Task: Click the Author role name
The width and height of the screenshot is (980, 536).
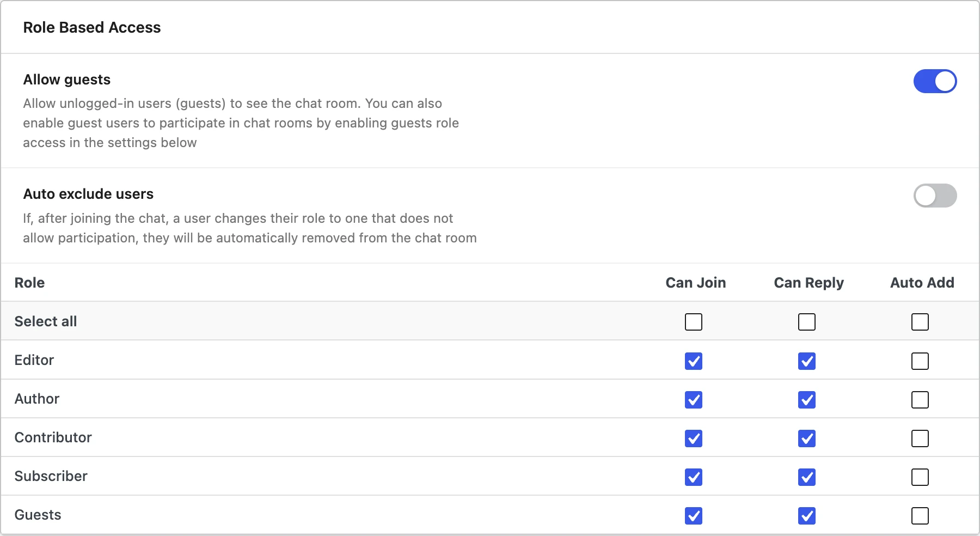Action: coord(37,399)
